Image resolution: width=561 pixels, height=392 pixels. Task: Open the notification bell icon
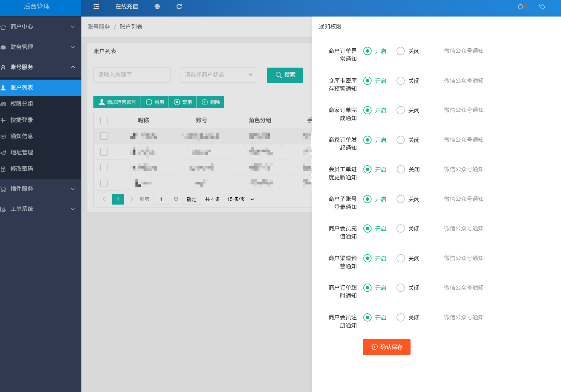tap(520, 7)
